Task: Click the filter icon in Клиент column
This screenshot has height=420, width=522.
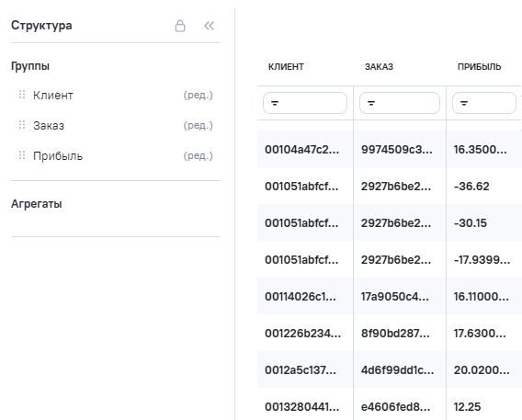Action: (275, 103)
